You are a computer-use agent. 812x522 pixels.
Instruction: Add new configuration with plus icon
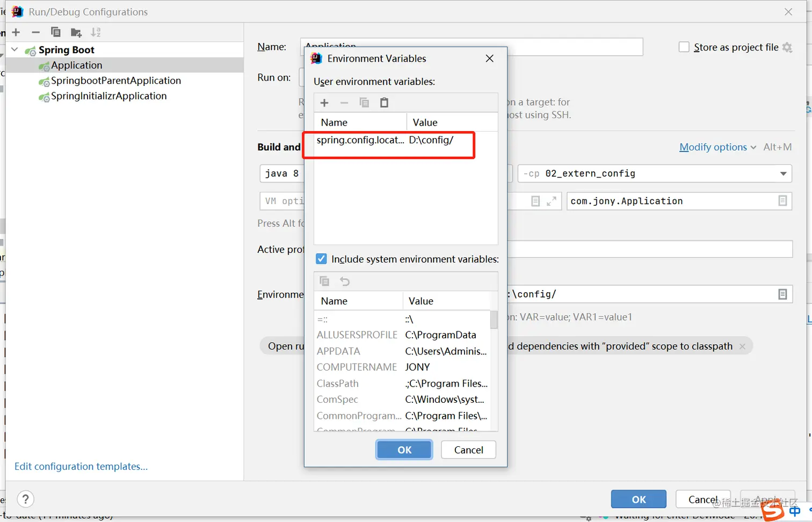[x=16, y=32]
